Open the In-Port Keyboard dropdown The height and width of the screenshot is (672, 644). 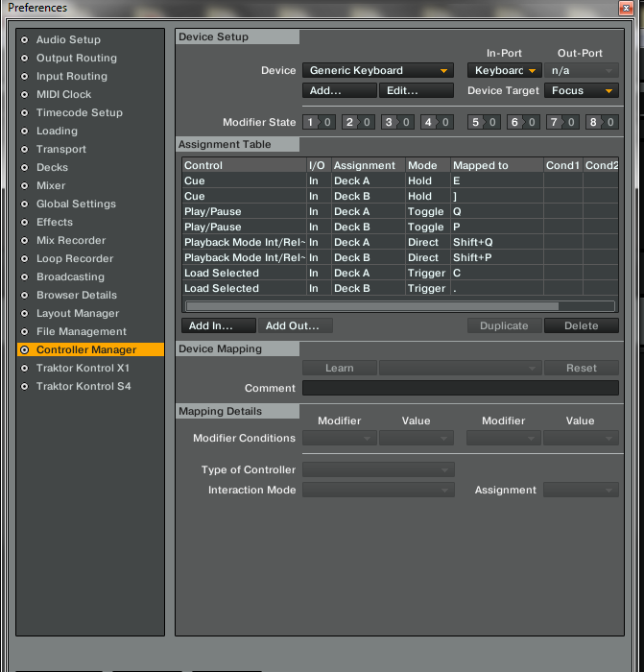click(x=504, y=70)
